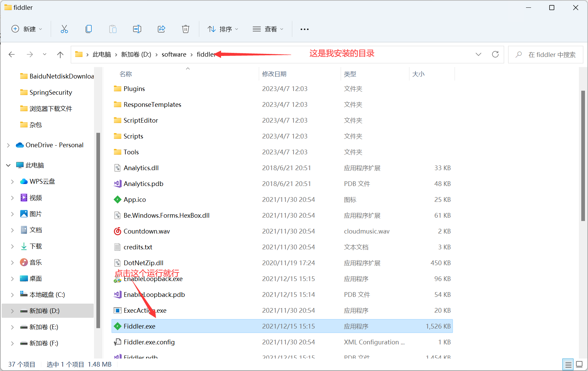
Task: Click the App.ico green diamond icon
Action: coord(117,199)
